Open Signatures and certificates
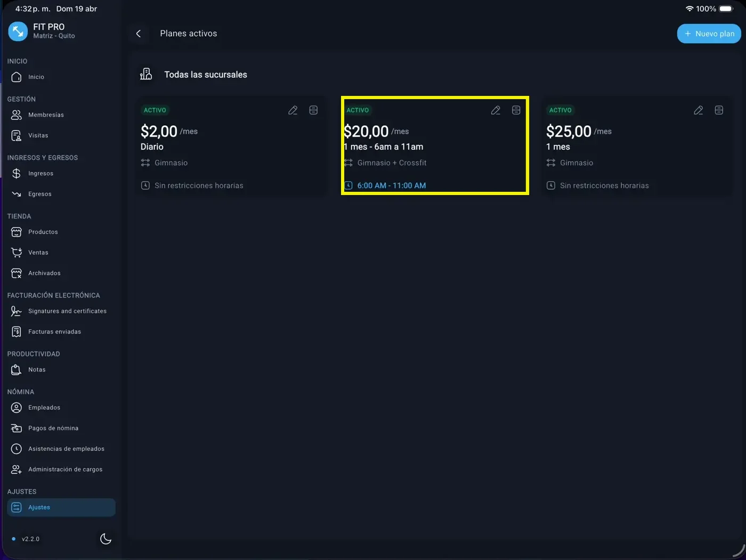 tap(67, 311)
